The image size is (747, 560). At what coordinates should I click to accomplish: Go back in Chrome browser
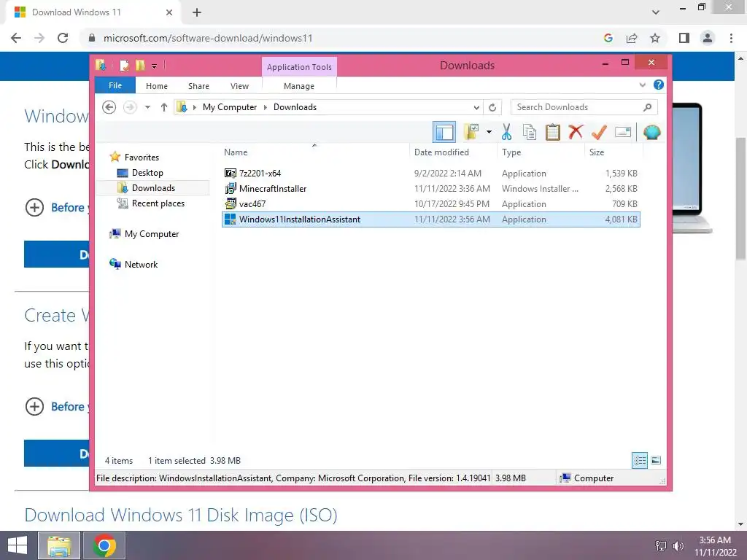16,38
